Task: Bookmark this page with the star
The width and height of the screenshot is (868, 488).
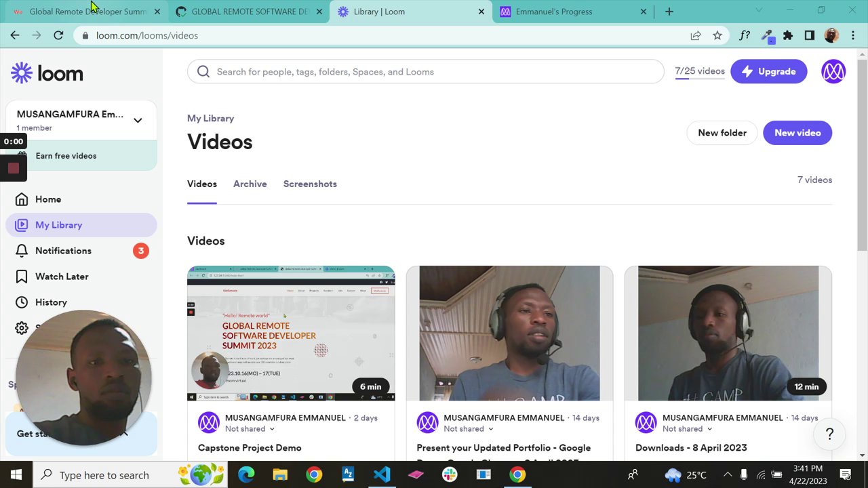Action: click(717, 35)
